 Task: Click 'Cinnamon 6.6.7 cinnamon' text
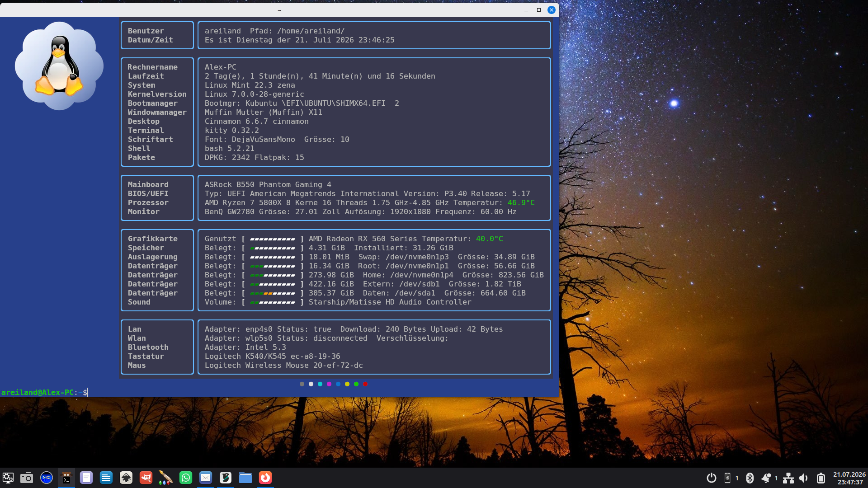(x=256, y=122)
